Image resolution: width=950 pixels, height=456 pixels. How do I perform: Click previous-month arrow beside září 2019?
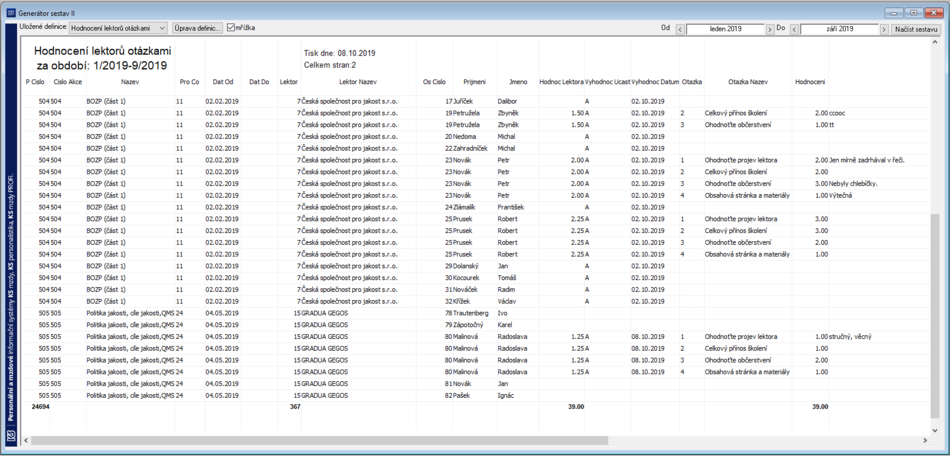794,29
